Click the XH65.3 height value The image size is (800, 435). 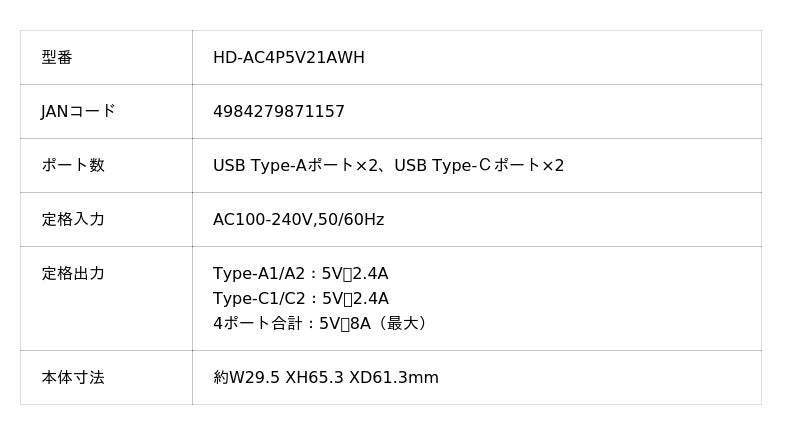tap(314, 378)
